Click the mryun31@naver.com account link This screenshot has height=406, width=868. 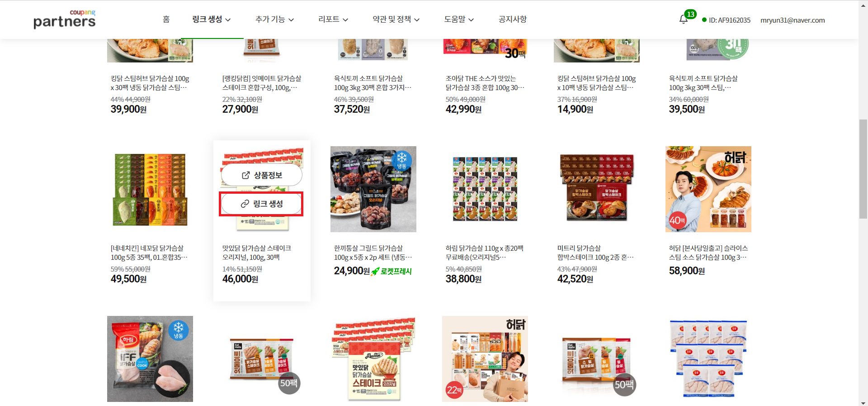click(x=793, y=20)
